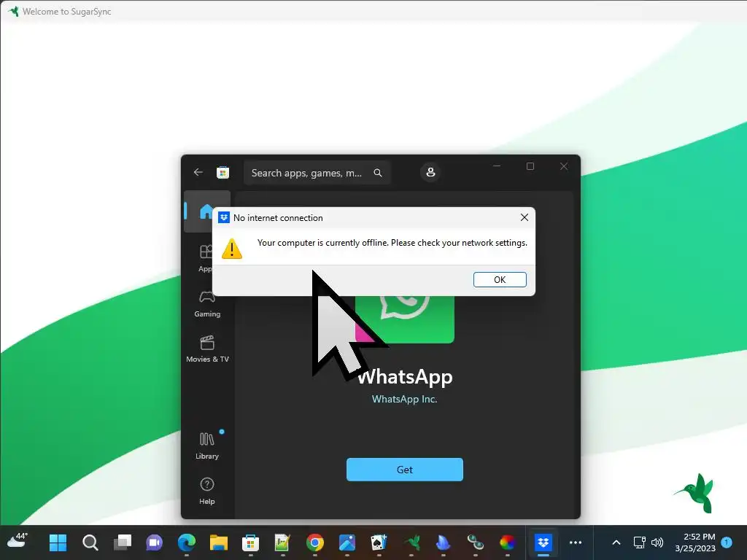Open Movies & TV in Store

click(x=207, y=349)
